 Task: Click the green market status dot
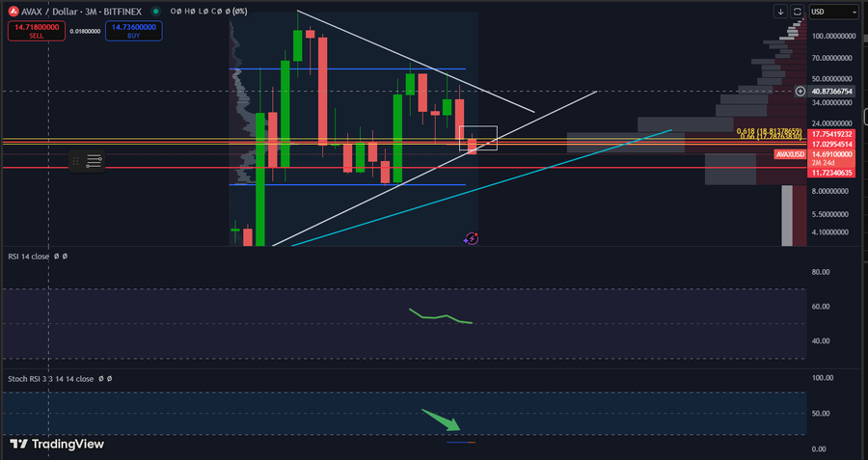(155, 11)
